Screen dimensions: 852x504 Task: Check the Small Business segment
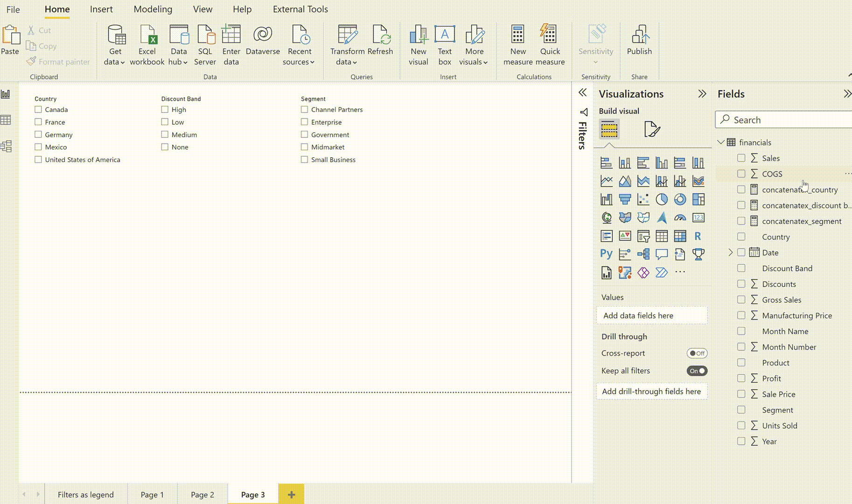pos(304,160)
